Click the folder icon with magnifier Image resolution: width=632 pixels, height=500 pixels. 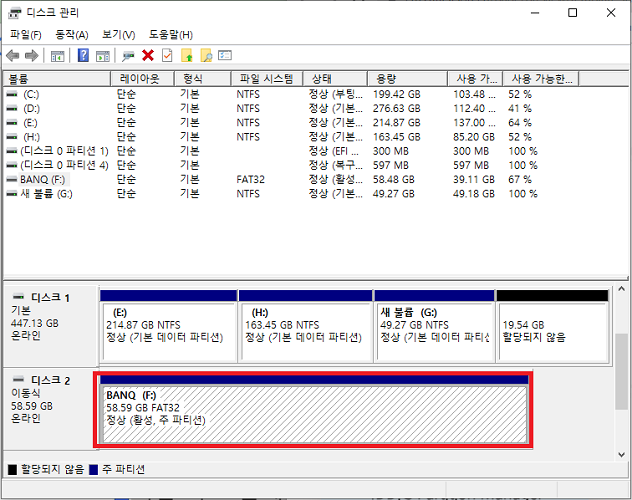206,56
